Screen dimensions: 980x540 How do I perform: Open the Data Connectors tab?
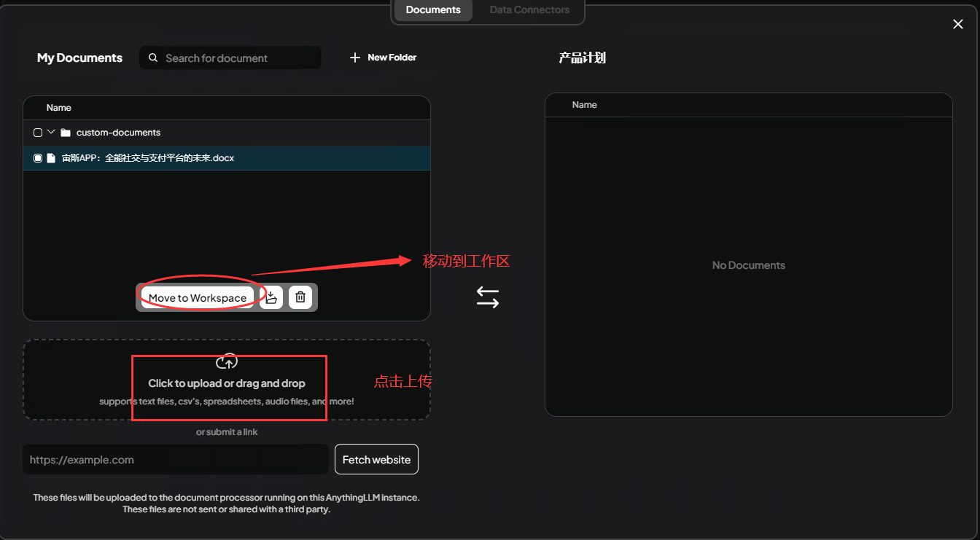click(x=529, y=10)
